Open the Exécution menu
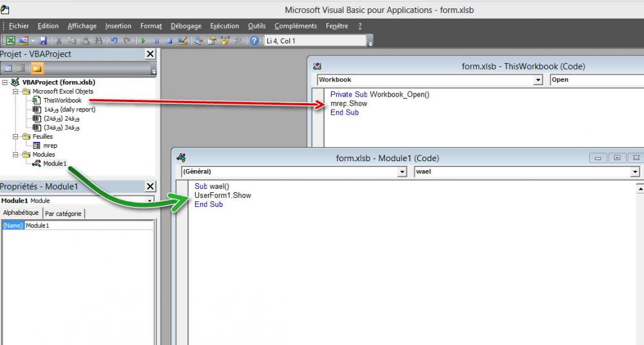 point(225,26)
